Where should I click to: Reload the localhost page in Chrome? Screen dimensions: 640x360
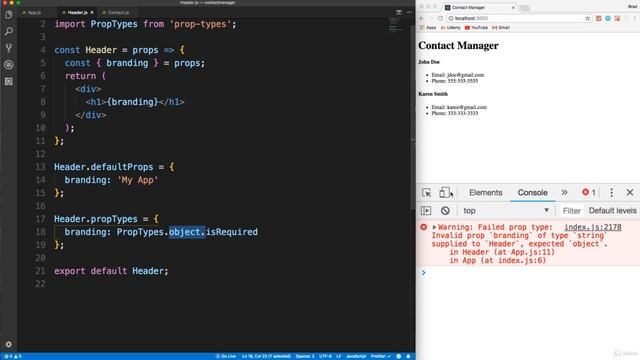click(440, 18)
